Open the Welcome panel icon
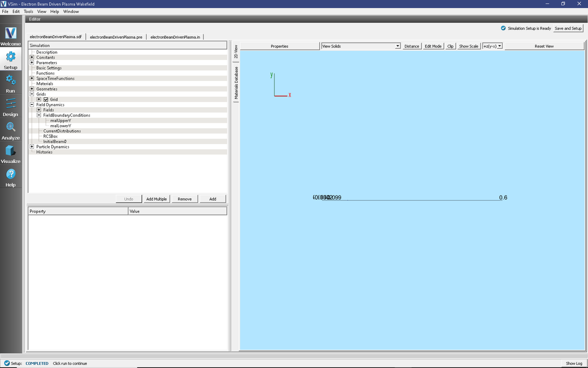Image resolution: width=588 pixels, height=368 pixels. 11,34
